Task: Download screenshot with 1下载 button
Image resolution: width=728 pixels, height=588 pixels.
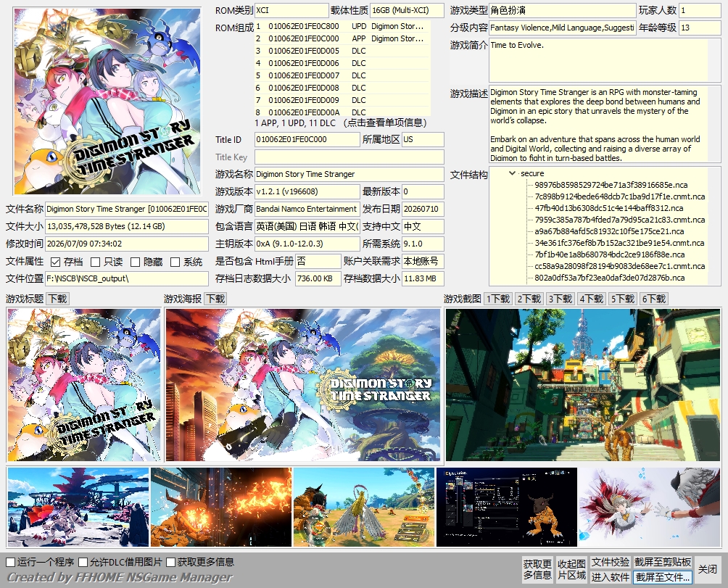Action: pyautogui.click(x=498, y=299)
